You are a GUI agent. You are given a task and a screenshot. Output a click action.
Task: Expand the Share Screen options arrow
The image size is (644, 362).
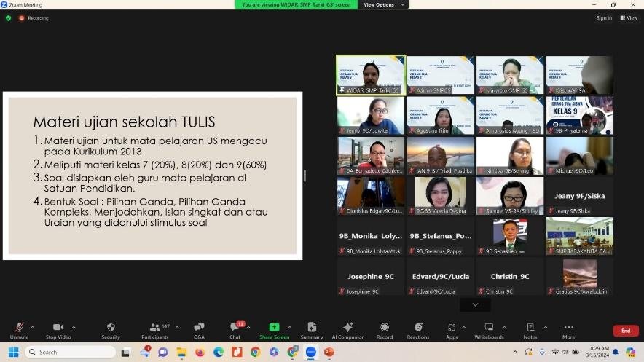coord(289,327)
